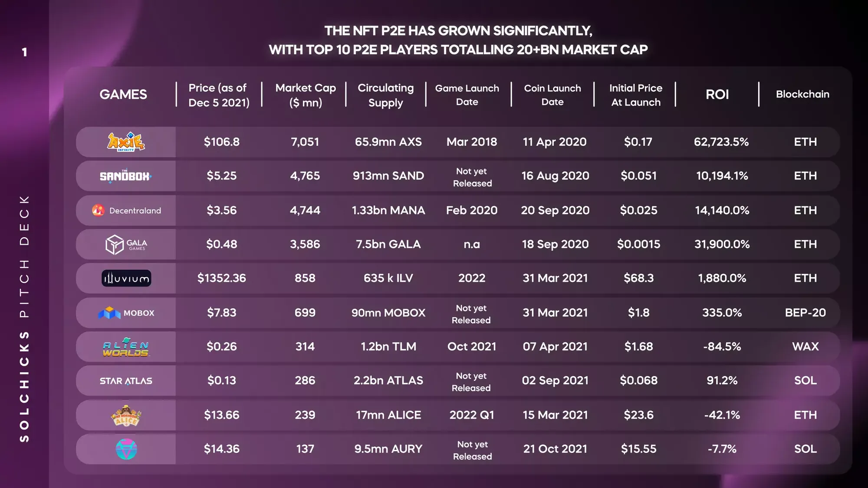This screenshot has height=488, width=868.
Task: Select the Aurory round teal icon
Action: tap(126, 449)
